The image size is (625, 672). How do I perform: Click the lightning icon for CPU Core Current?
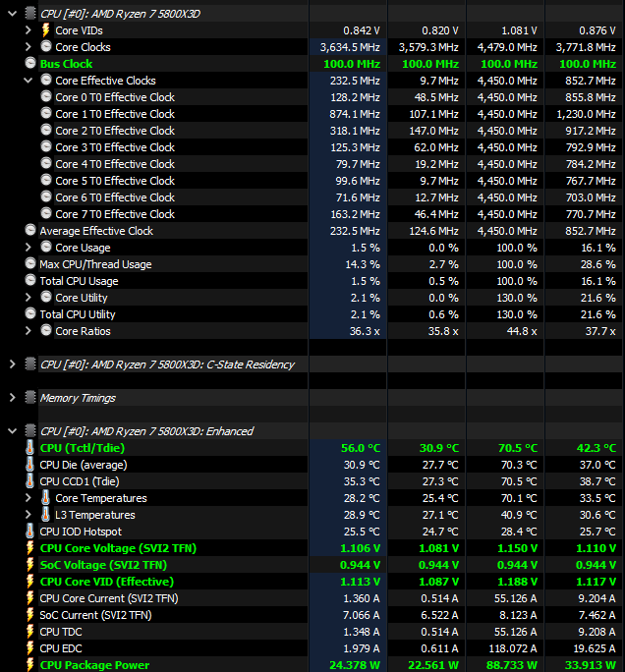pos(30,598)
